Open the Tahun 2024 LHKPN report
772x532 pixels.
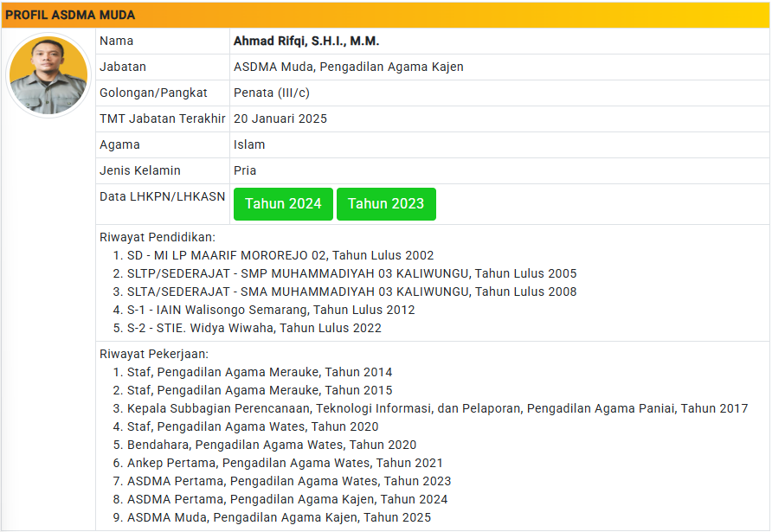pos(283,204)
